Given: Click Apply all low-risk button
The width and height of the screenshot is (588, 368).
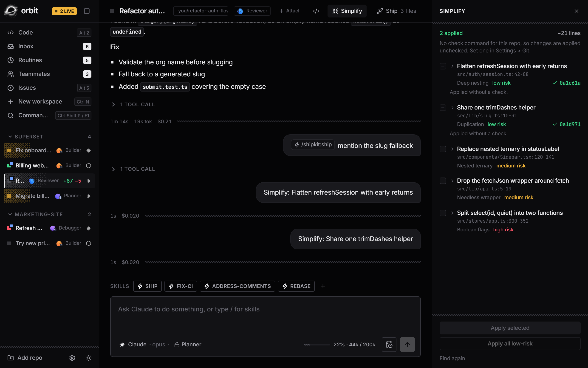Looking at the screenshot, I should [x=510, y=343].
